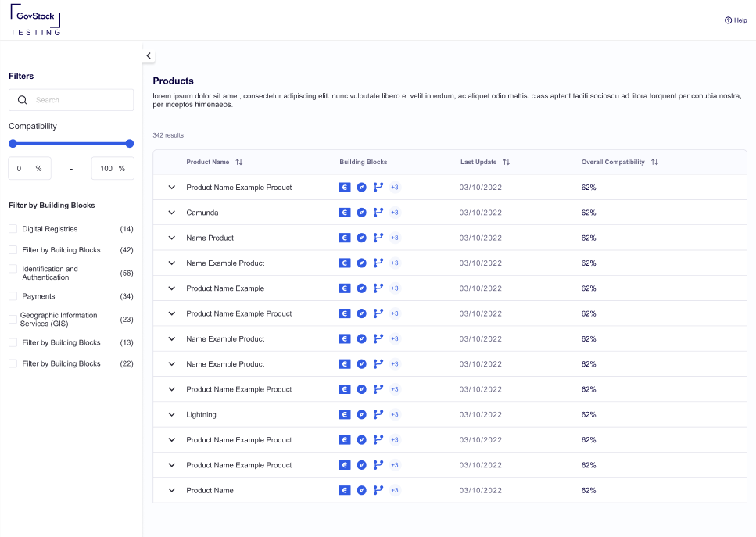The height and width of the screenshot is (537, 756).
Task: Click the euro icon in Product Name Example row
Action: coord(344,288)
